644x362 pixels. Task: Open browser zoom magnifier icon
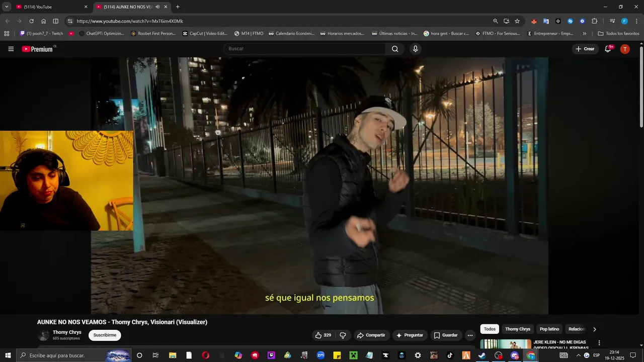coord(495,21)
